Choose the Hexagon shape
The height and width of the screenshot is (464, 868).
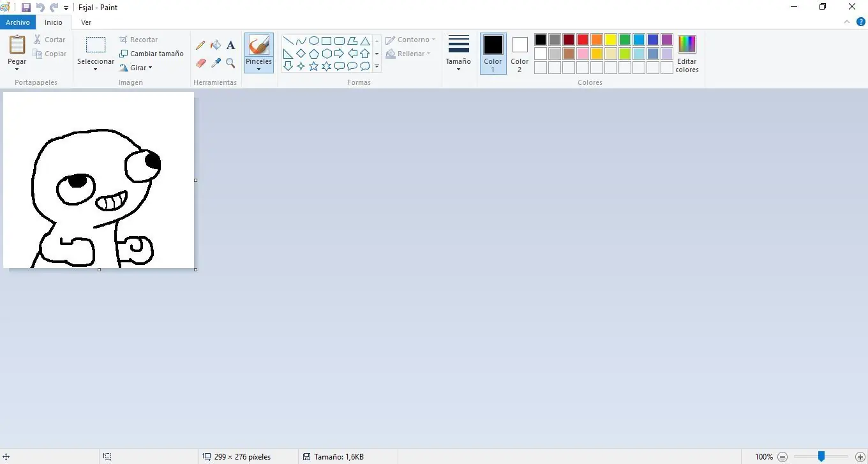point(327,54)
